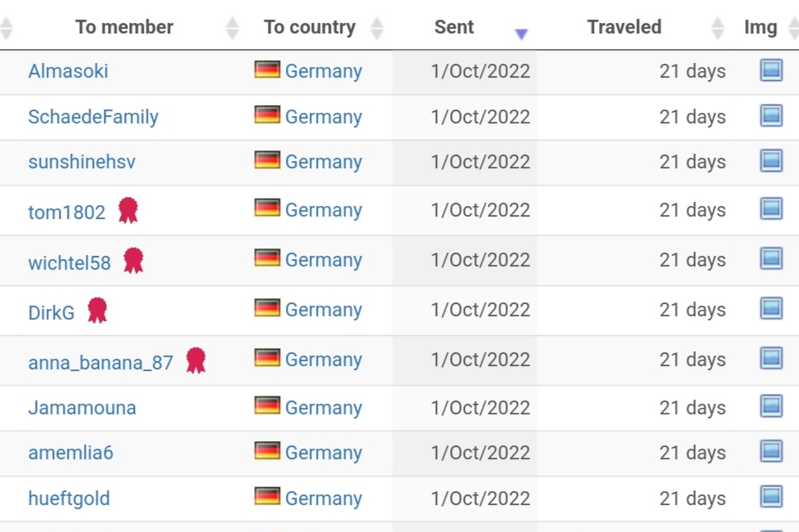Sort the table by Traveled column
This screenshot has height=532, width=799.
(624, 27)
